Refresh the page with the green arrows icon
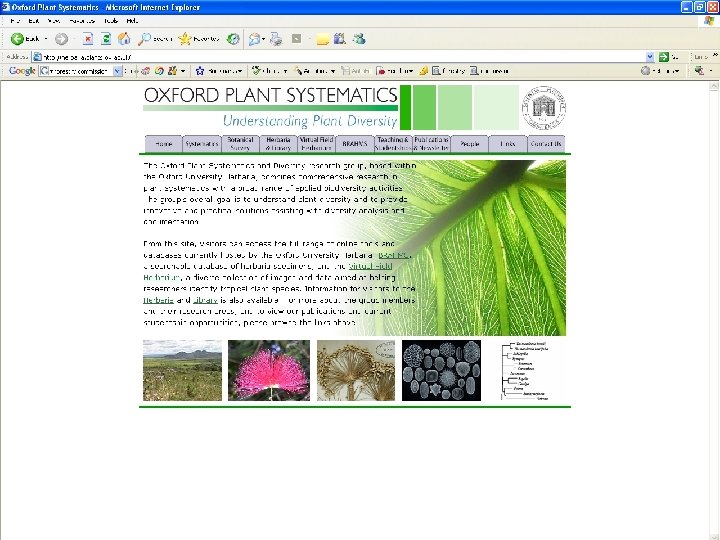The width and height of the screenshot is (720, 540). tap(106, 39)
